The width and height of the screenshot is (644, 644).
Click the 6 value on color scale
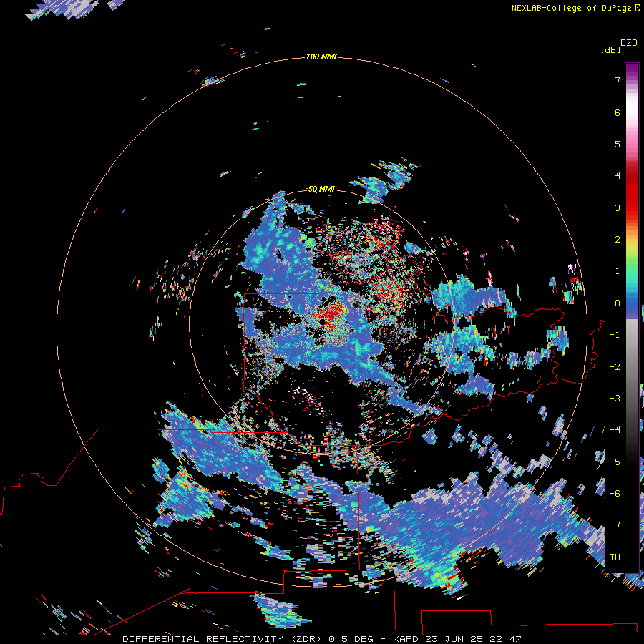(x=618, y=112)
